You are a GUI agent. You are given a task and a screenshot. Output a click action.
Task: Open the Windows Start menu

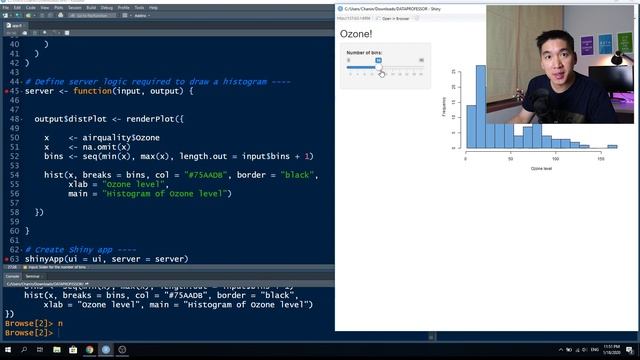pyautogui.click(x=8, y=350)
